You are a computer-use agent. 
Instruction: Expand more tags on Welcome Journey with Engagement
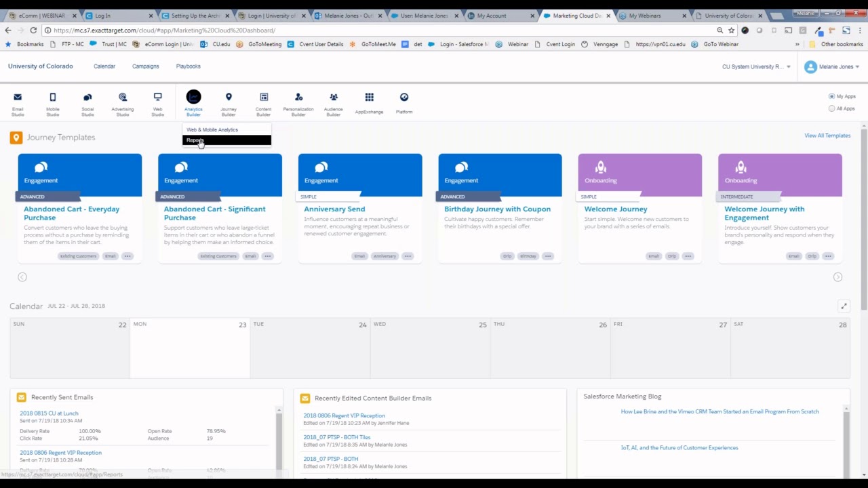(x=828, y=256)
